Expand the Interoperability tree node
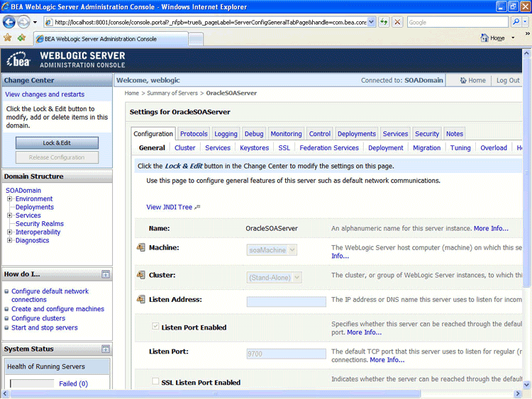532x399 pixels. pos(9,232)
